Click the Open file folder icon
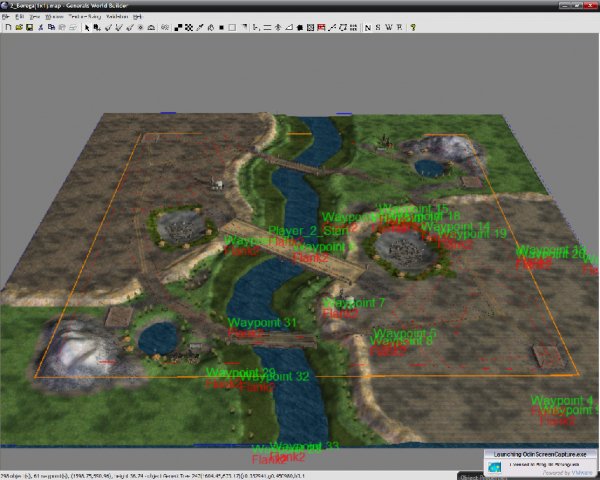The width and height of the screenshot is (600, 480). (18, 27)
